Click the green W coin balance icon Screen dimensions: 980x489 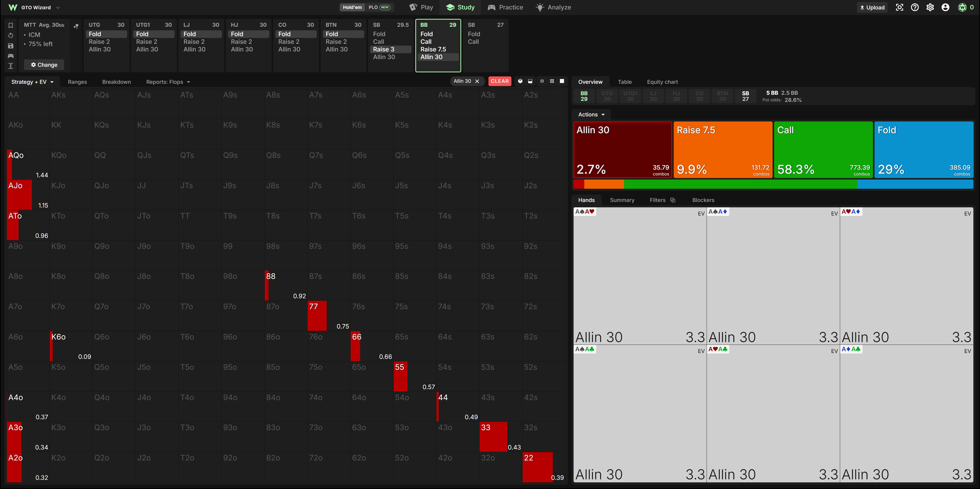(962, 7)
